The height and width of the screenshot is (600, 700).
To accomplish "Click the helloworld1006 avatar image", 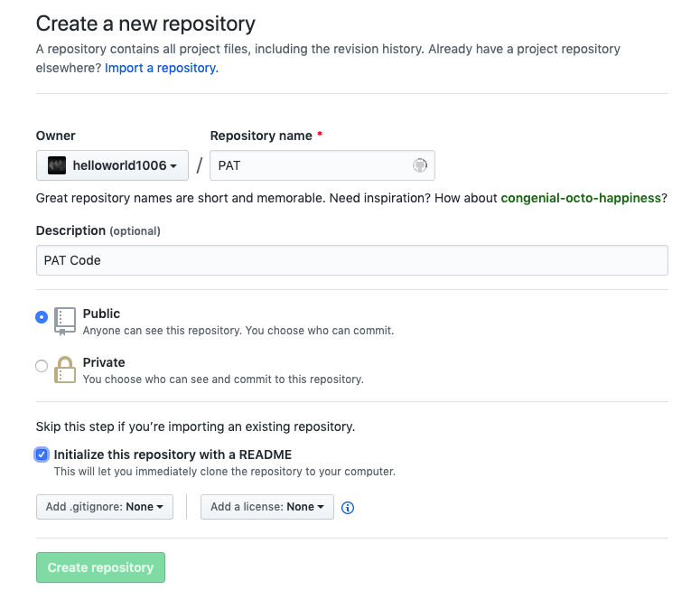I will tap(57, 165).
